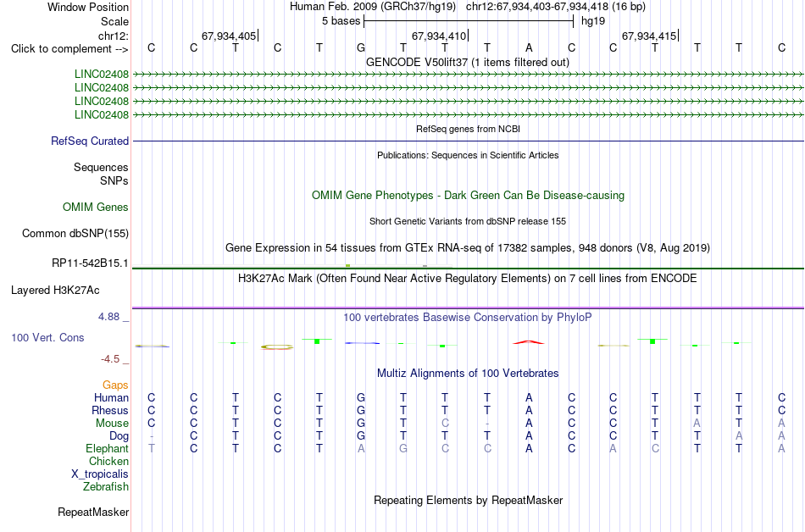Open the GTEx Gene Expression in 54 tissues title
This screenshot has height=532, width=805.
[x=468, y=248]
